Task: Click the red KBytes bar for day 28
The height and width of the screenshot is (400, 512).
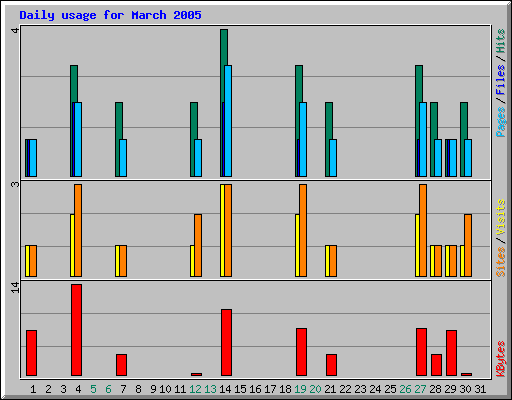Action: pyautogui.click(x=436, y=365)
